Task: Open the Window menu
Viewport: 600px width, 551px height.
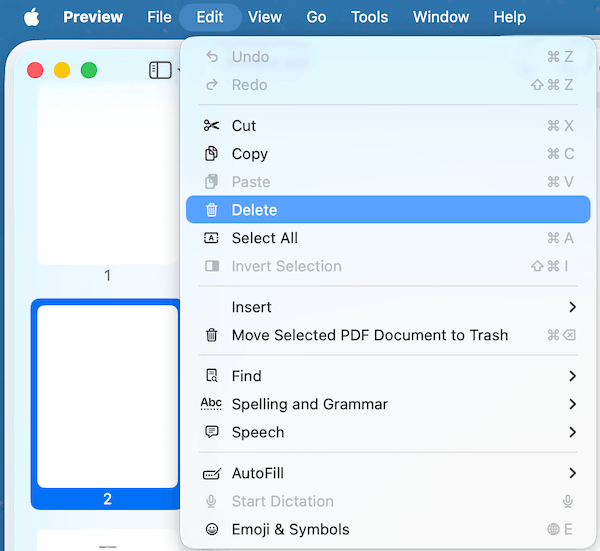Action: pyautogui.click(x=441, y=17)
